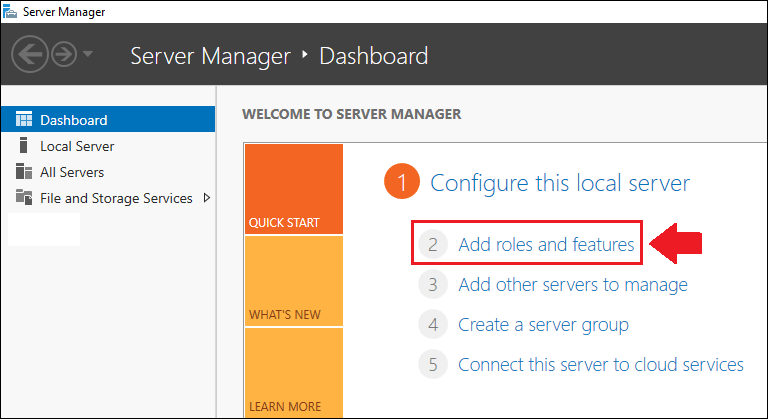The width and height of the screenshot is (768, 419).
Task: Open the What's New tile
Action: [x=293, y=282]
